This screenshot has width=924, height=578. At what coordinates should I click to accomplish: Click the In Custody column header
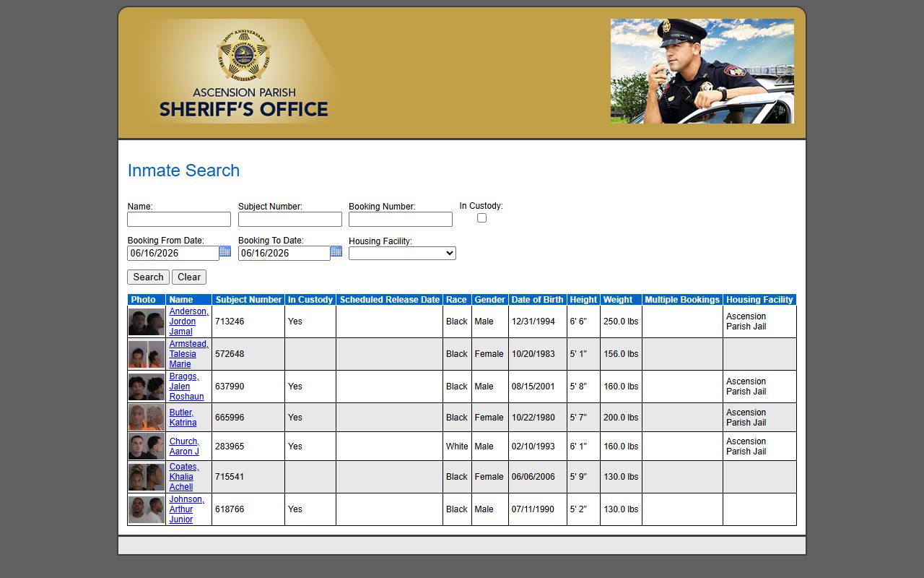(x=310, y=299)
